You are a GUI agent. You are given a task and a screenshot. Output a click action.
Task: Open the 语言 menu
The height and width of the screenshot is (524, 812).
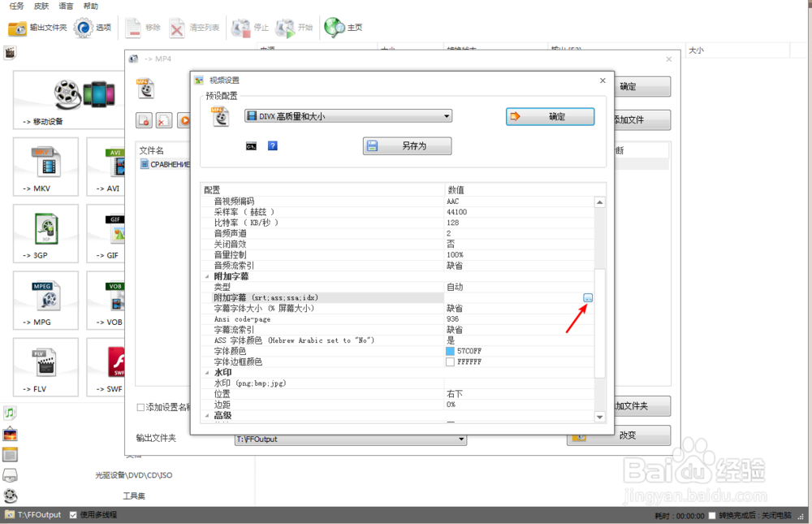point(64,6)
